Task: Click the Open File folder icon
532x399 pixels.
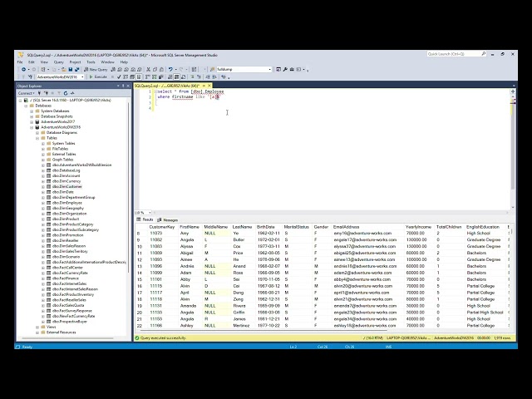Action: tap(64, 69)
